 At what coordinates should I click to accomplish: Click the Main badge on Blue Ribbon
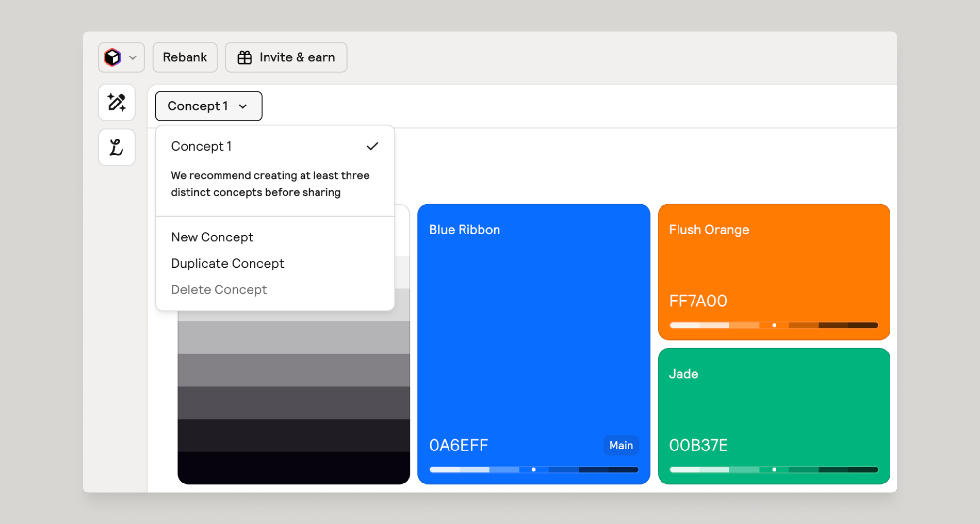pyautogui.click(x=621, y=445)
